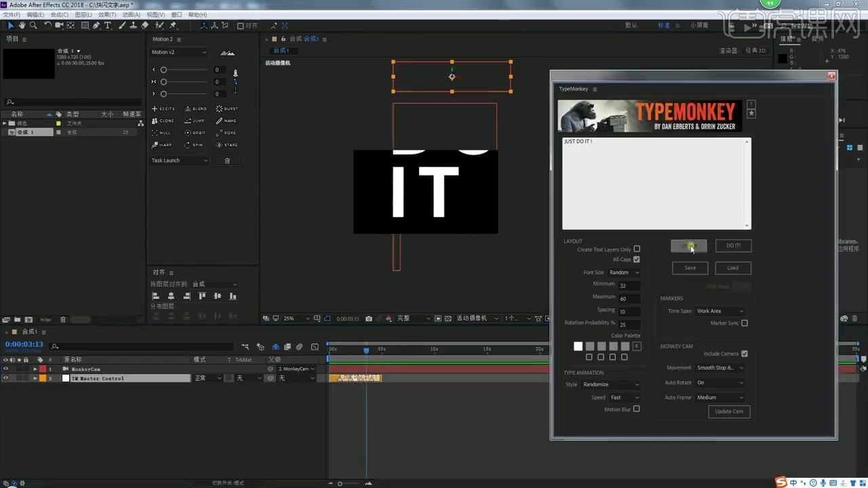Open the Time Span Work Area dropdown

(x=720, y=311)
